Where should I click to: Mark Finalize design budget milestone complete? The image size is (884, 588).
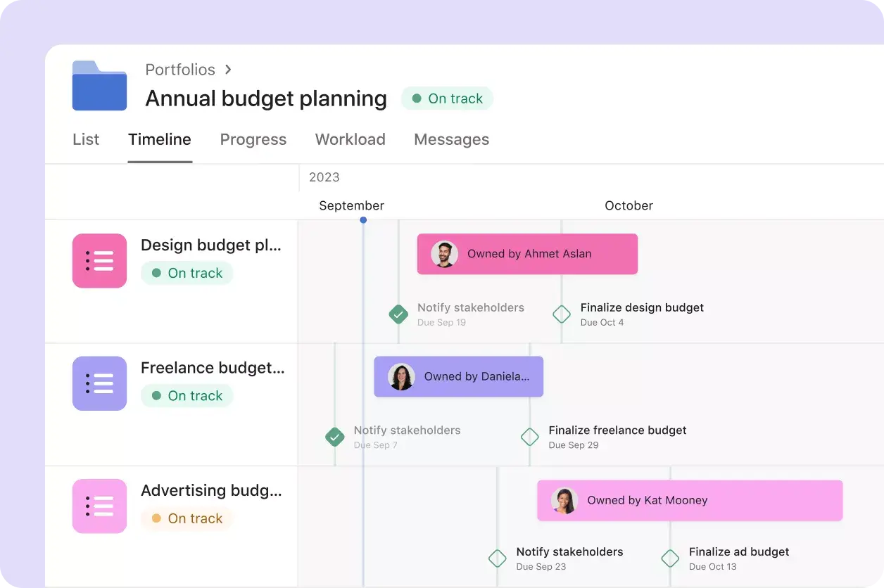(561, 314)
